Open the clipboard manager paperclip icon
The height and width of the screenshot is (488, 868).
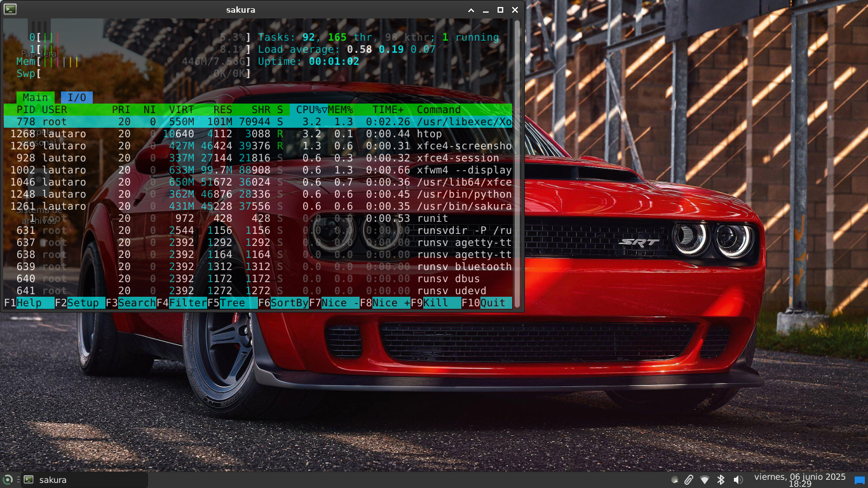689,480
